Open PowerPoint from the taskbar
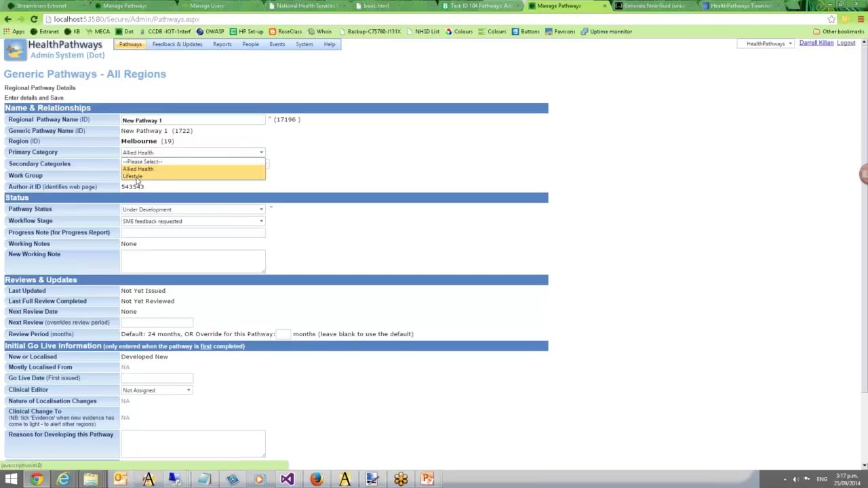The height and width of the screenshot is (488, 868). point(427,480)
